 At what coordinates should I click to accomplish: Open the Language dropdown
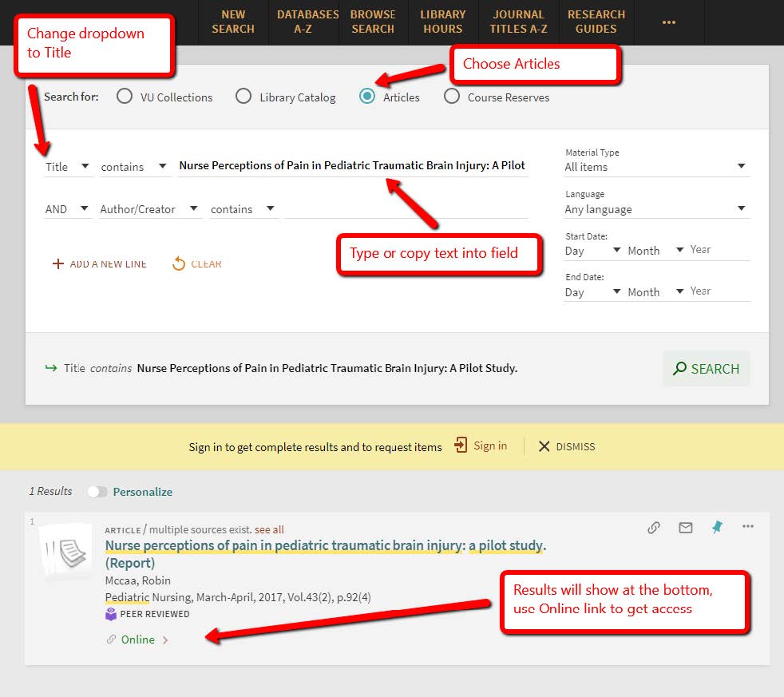[x=655, y=209]
